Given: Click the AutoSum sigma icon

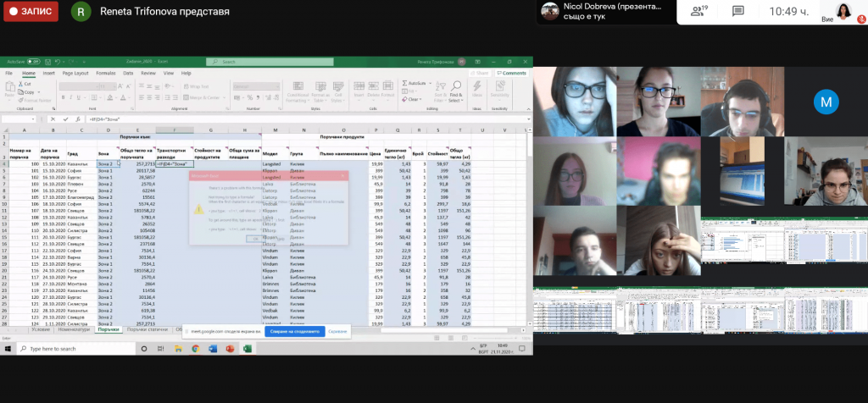Looking at the screenshot, I should point(405,83).
